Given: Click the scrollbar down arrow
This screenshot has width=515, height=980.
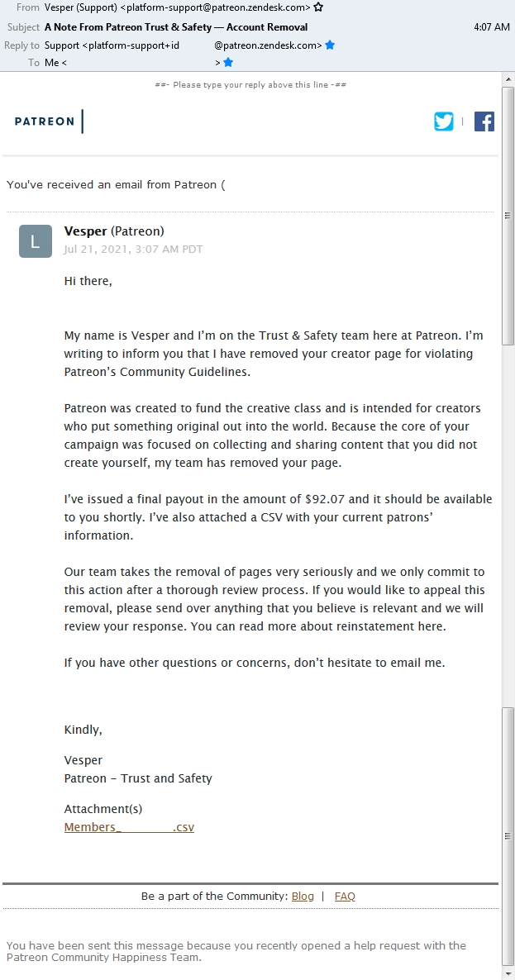Looking at the screenshot, I should click(x=508, y=973).
